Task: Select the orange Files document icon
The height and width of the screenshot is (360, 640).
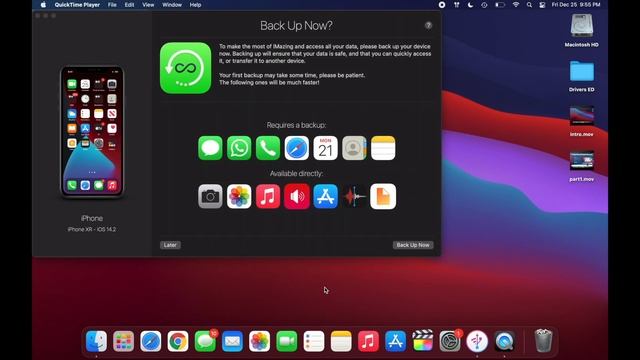Action: (383, 196)
